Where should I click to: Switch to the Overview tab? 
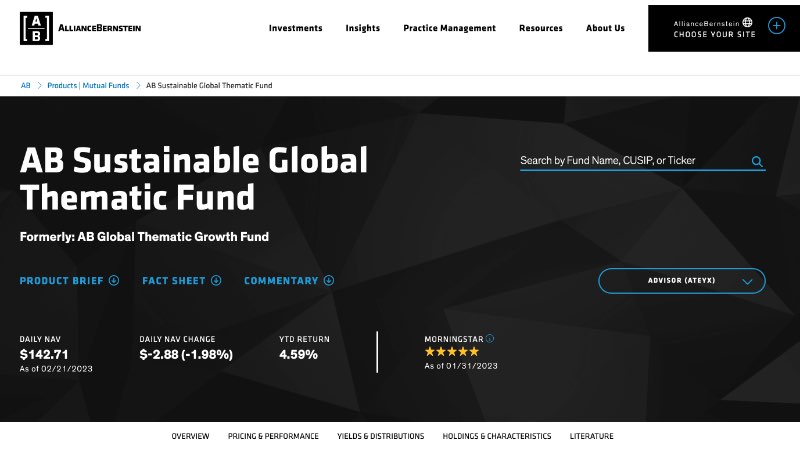click(x=190, y=436)
